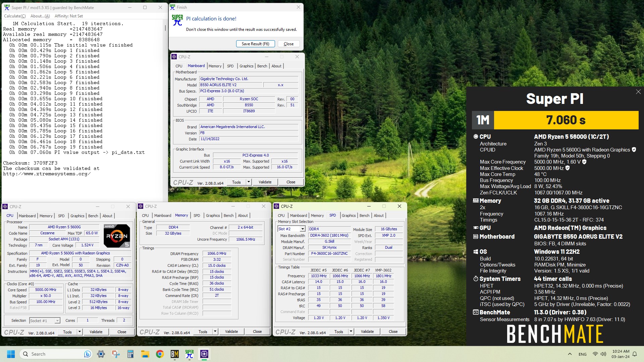The image size is (644, 362).
Task: Save Result (F6) in Finish dialog
Action: 256,44
